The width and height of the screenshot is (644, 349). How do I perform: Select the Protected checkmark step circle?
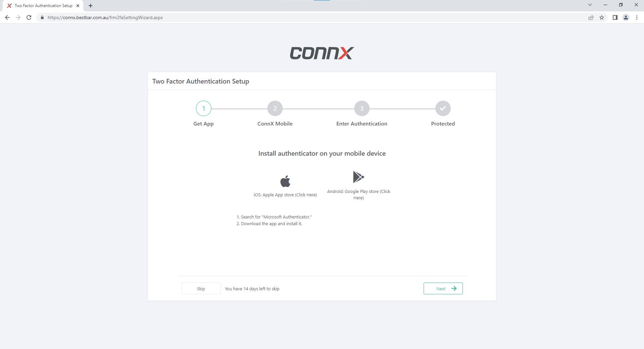click(x=443, y=108)
